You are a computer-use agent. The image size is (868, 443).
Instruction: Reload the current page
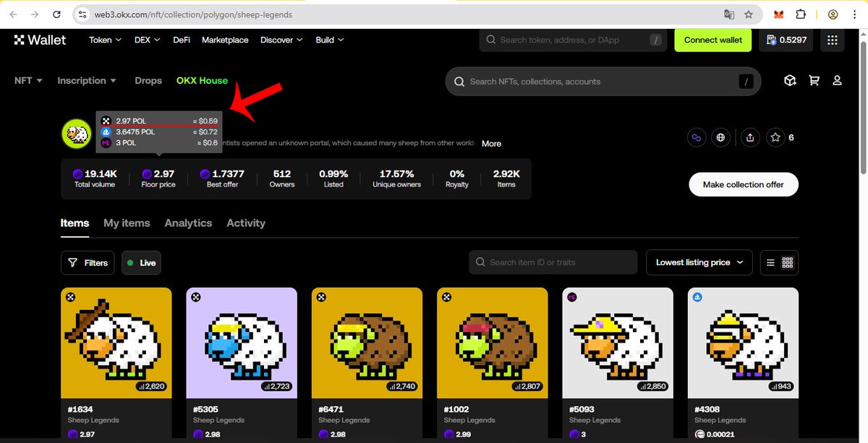(x=57, y=14)
